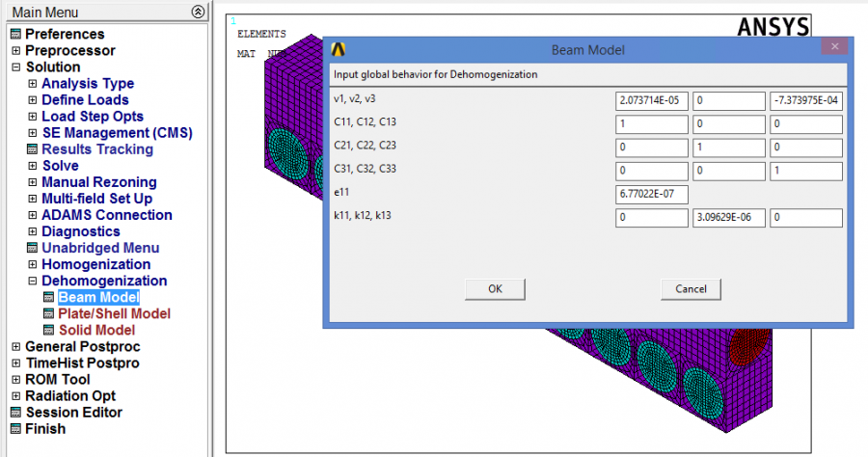Click the v1 field with value 2.073714E-05
The height and width of the screenshot is (457, 868).
point(652,101)
